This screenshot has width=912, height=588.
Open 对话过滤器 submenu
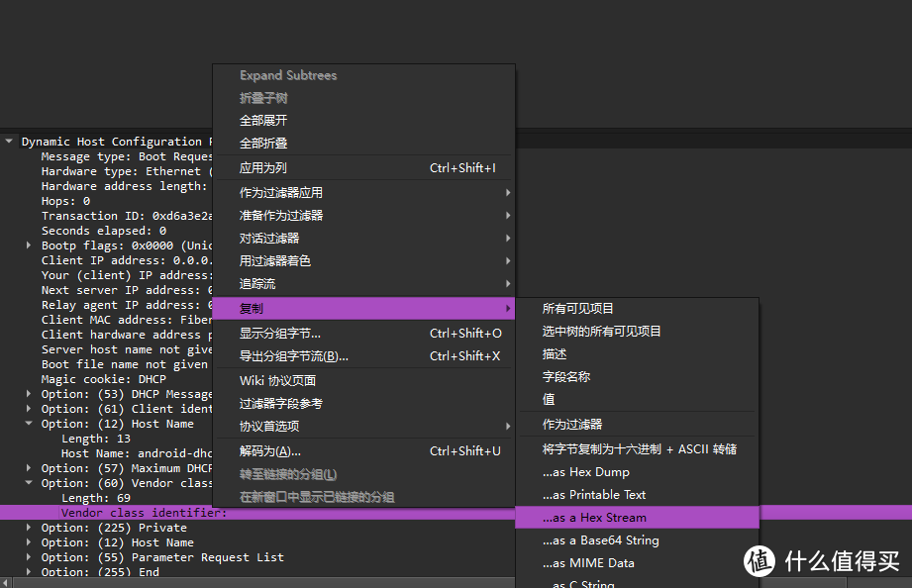(364, 238)
